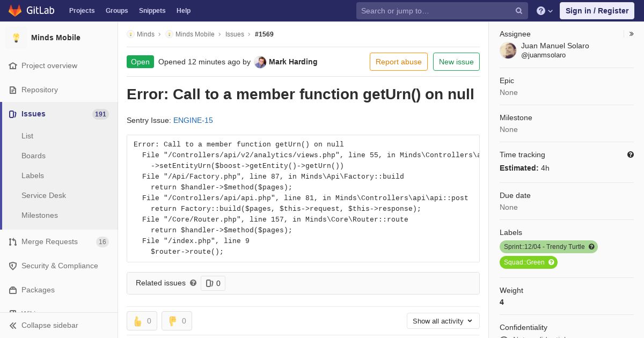The width and height of the screenshot is (644, 338).
Task: Open Labels in the Issues submenu
Action: tap(33, 175)
